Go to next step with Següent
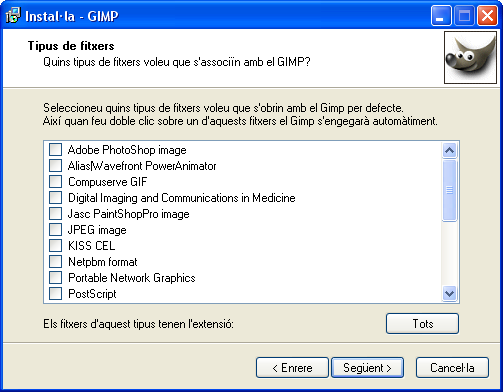503x392 pixels. coord(367,368)
